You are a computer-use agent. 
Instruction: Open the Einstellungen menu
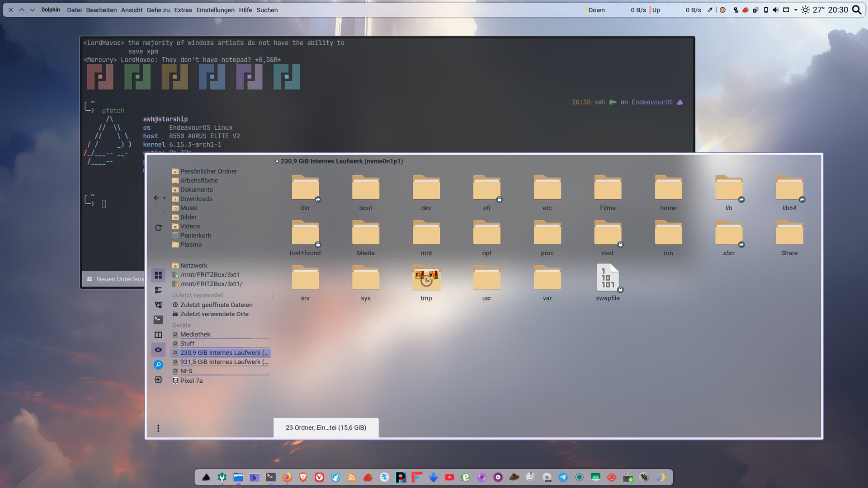click(x=215, y=10)
